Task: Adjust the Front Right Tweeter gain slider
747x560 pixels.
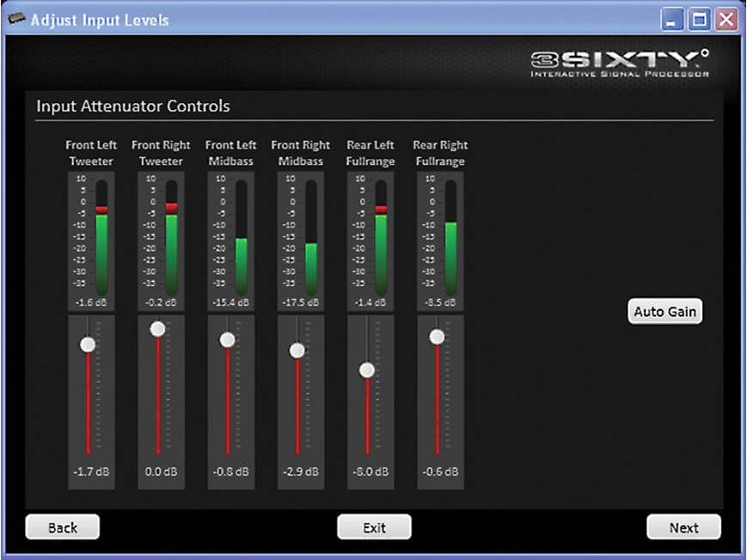Action: point(159,327)
